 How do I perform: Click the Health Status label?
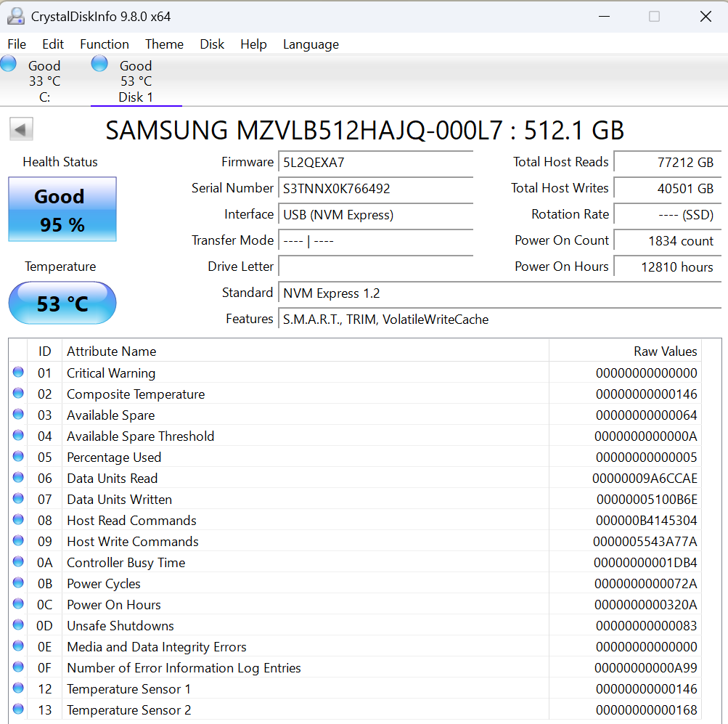point(60,162)
